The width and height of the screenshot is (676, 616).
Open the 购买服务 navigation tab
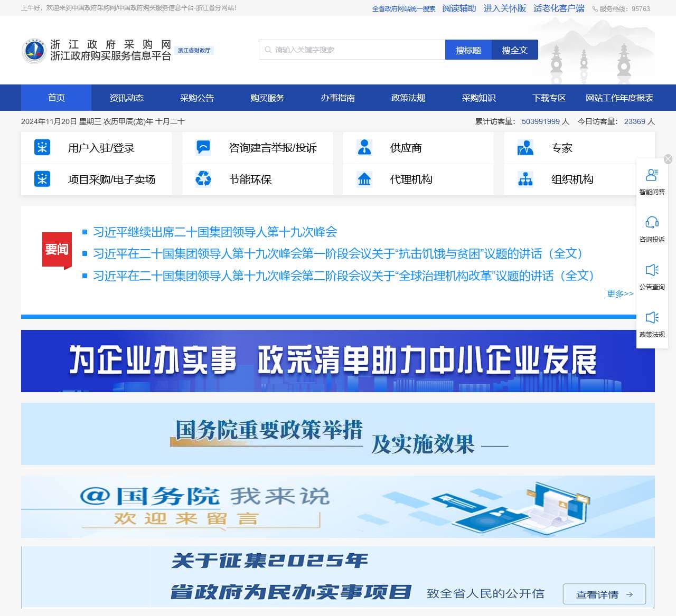click(x=267, y=98)
